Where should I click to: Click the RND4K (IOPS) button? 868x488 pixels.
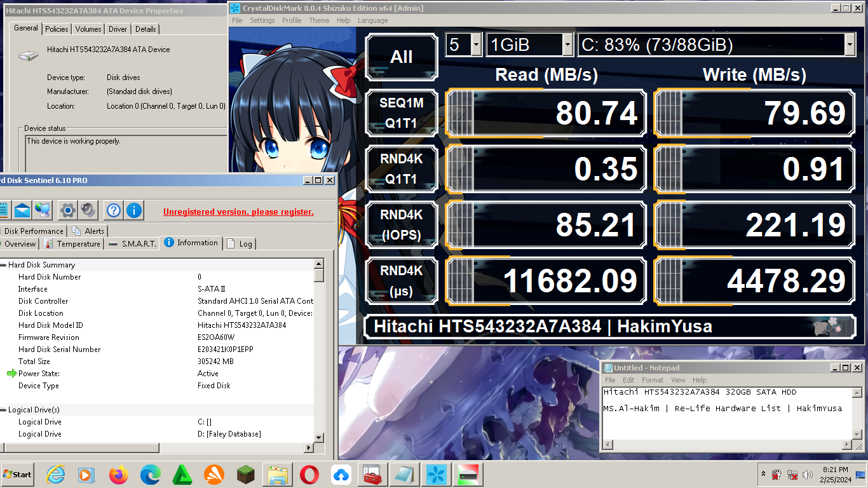[402, 225]
